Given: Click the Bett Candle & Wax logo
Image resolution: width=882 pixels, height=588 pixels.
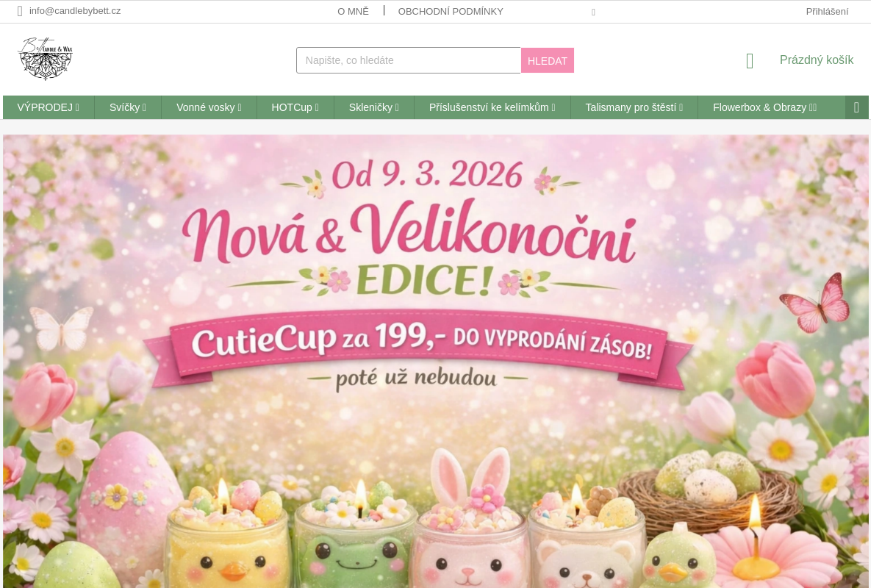Looking at the screenshot, I should tap(46, 58).
